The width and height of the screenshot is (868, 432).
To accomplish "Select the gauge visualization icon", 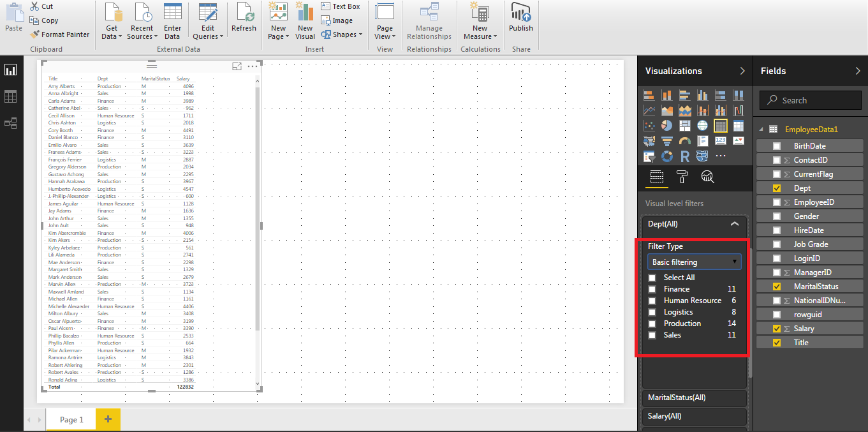I will [x=685, y=141].
